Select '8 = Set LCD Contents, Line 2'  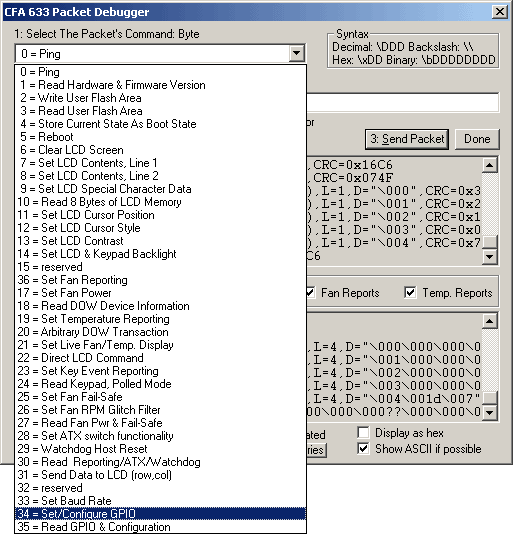tap(160, 176)
